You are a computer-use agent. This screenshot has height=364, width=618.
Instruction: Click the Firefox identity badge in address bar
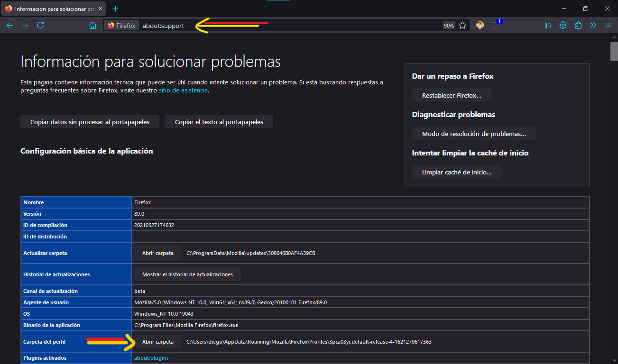click(x=121, y=26)
